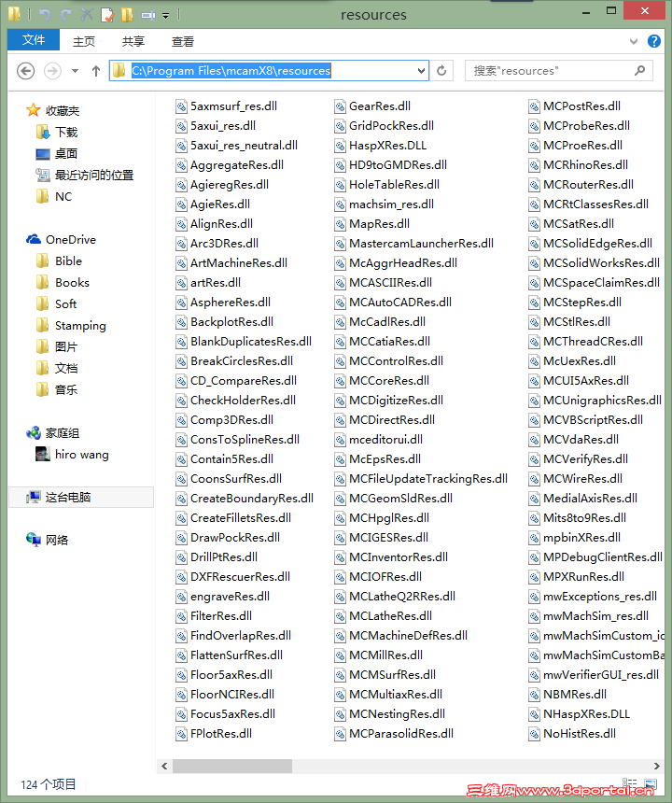Click the dll icon of HaspXRes.DLL
This screenshot has height=803, width=672.
[340, 146]
